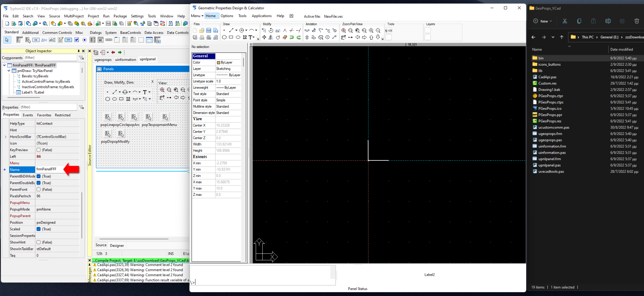
Task: Click the Designer tab below the editor
Action: (x=117, y=245)
